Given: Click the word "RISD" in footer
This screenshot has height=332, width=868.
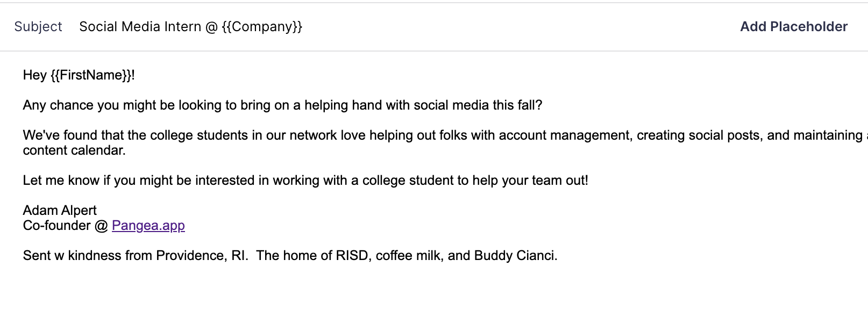Looking at the screenshot, I should [353, 256].
